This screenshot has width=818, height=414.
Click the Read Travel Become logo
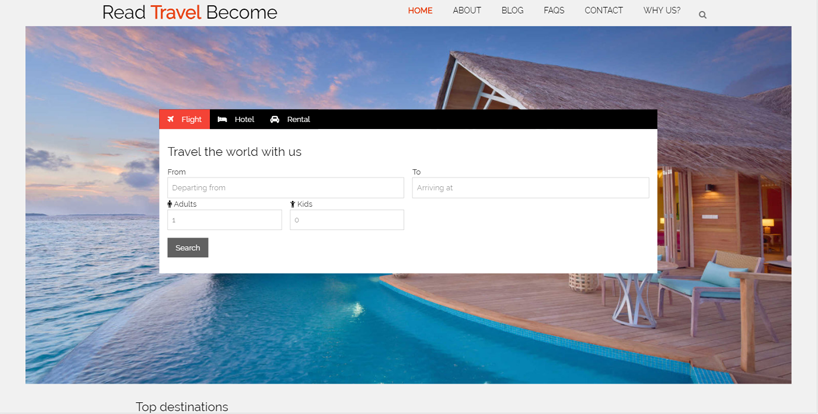tap(189, 12)
